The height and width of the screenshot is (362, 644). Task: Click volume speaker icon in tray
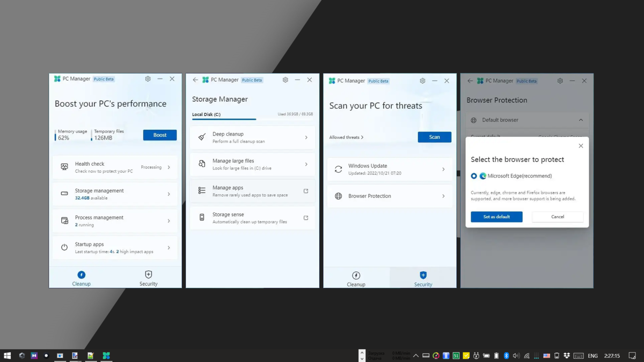pos(516,356)
